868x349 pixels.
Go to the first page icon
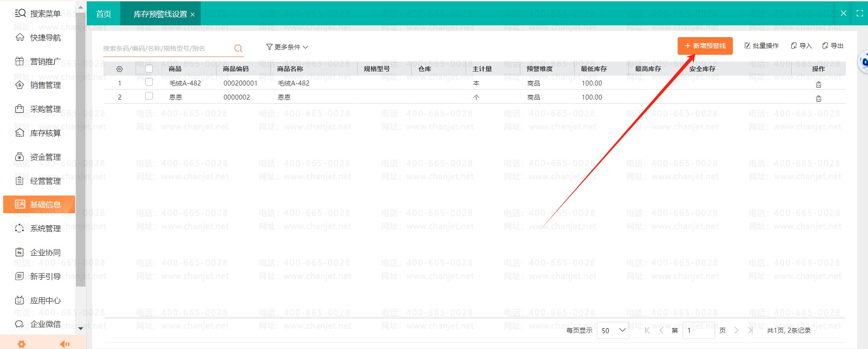(x=647, y=330)
